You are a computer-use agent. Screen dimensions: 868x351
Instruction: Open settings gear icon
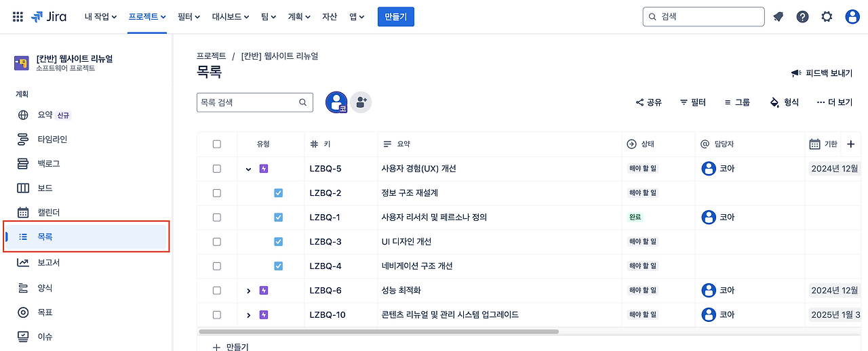[827, 17]
